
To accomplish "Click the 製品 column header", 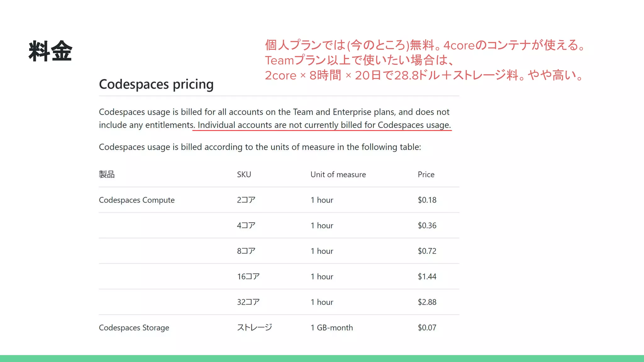I will point(107,174).
